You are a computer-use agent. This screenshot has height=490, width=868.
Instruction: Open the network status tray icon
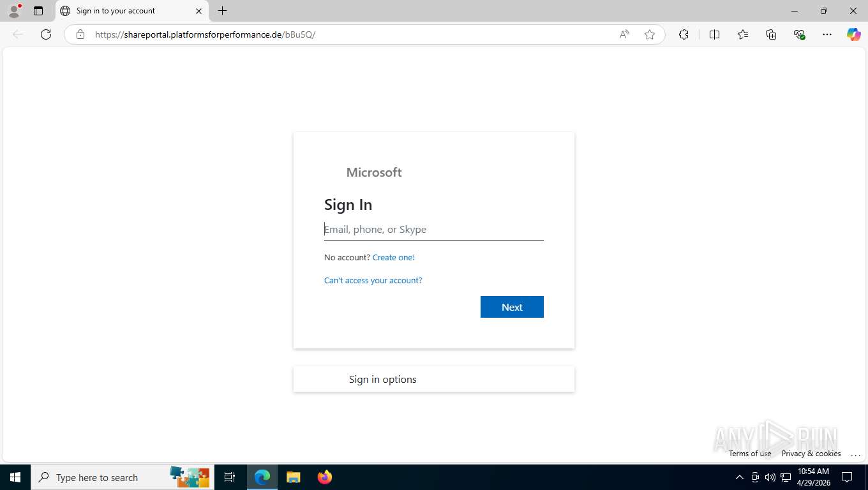[x=786, y=477]
